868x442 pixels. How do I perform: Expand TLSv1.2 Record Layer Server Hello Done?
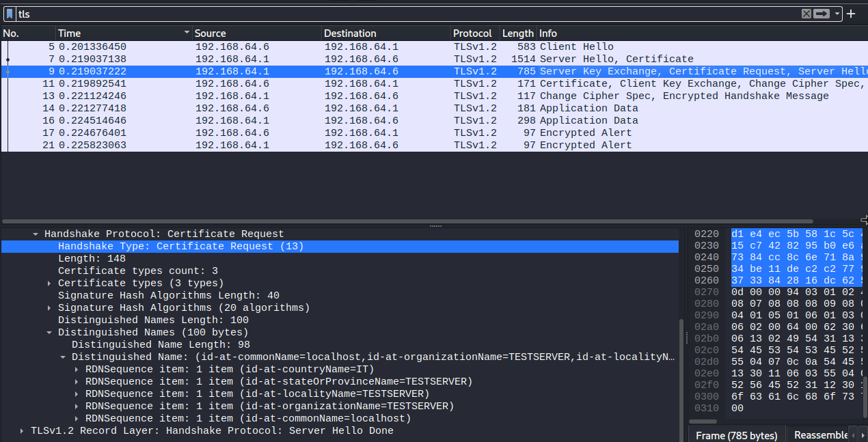(22, 430)
